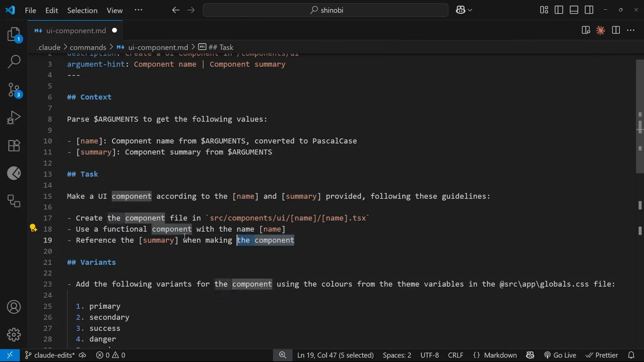Change file encoding UTF-8
644x362 pixels.
[x=429, y=355]
